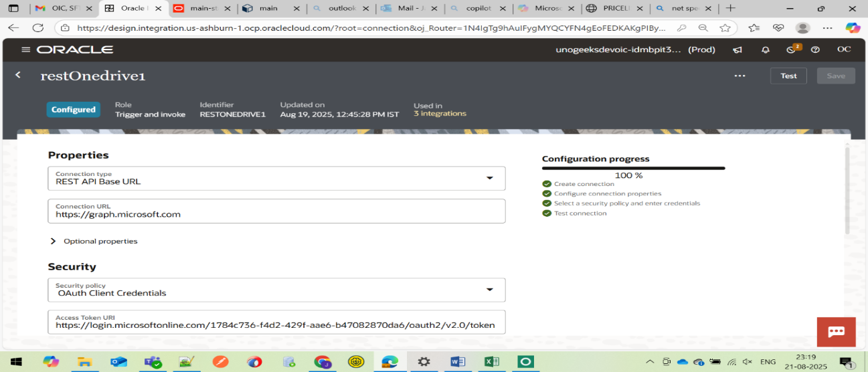The image size is (868, 372).
Task: Click the Connection URL field
Action: (x=276, y=211)
